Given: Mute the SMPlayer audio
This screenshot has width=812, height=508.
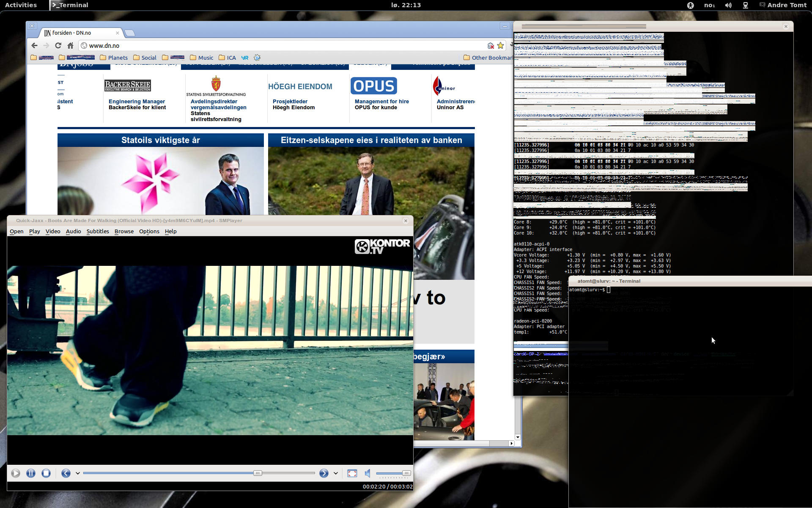Looking at the screenshot, I should point(368,473).
